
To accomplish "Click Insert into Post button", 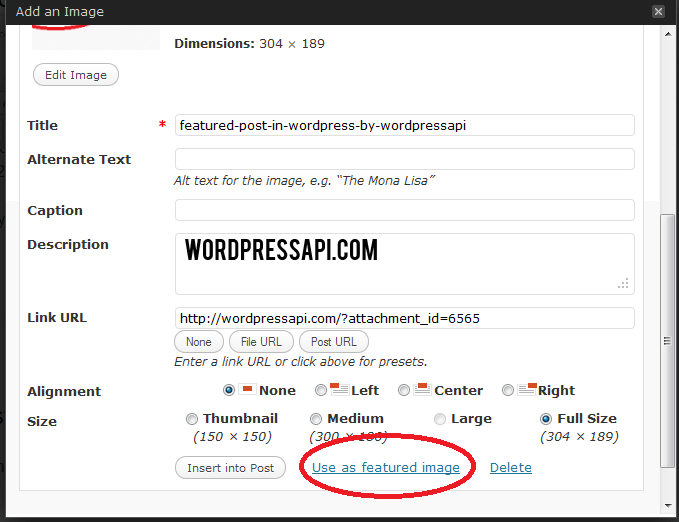I will click(x=230, y=468).
